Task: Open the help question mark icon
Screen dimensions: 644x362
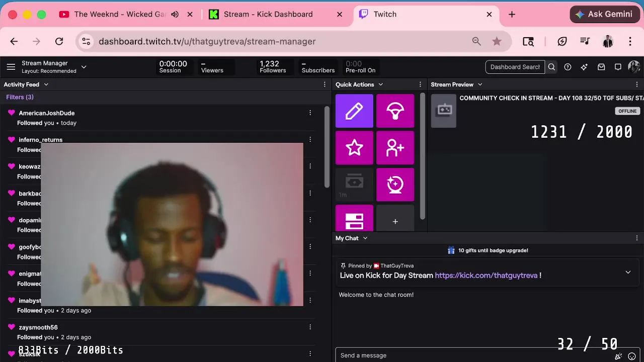Action: [x=568, y=67]
